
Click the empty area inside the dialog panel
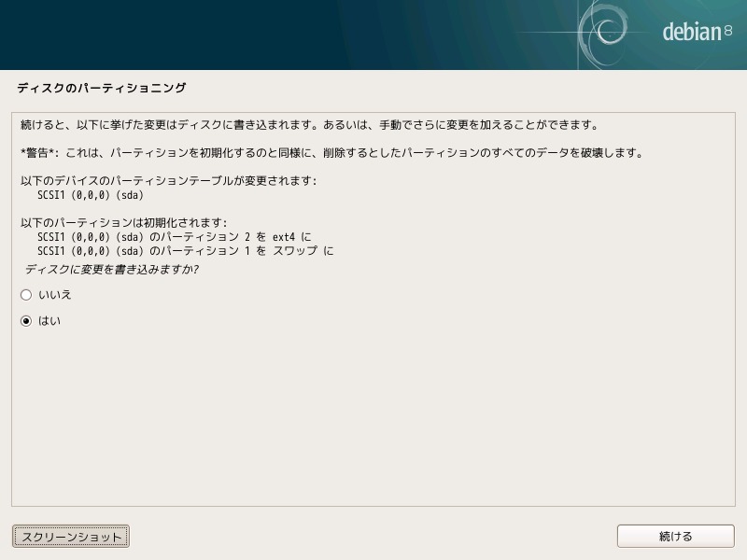click(373, 414)
